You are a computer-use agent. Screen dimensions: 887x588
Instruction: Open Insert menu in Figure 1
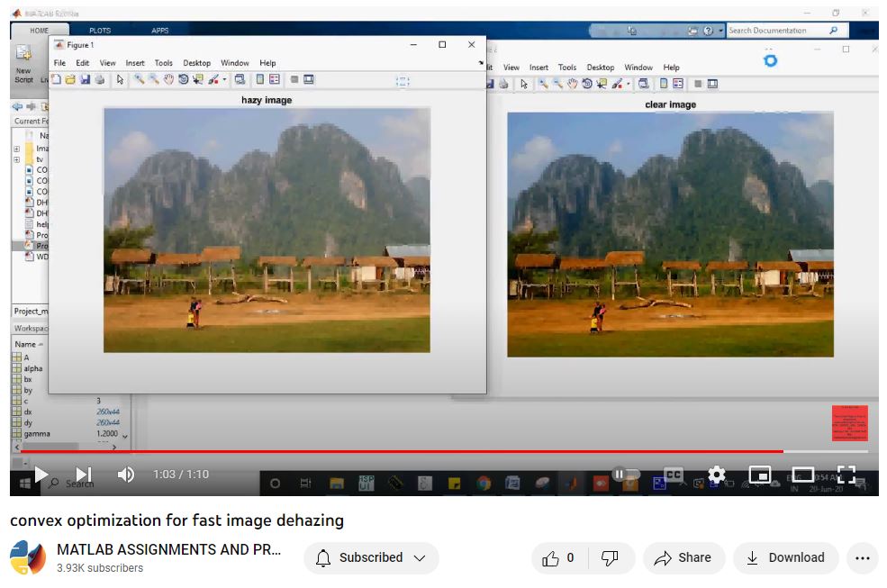[x=135, y=63]
